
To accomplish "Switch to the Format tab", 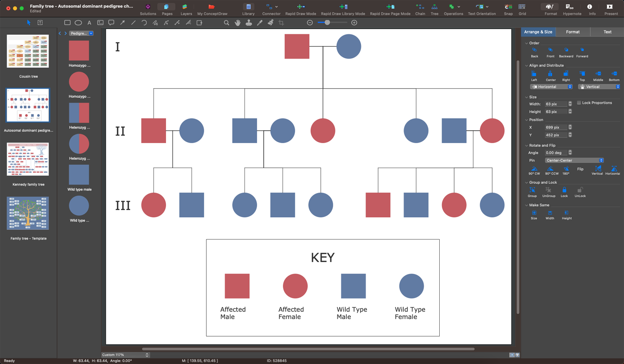I will coord(573,32).
